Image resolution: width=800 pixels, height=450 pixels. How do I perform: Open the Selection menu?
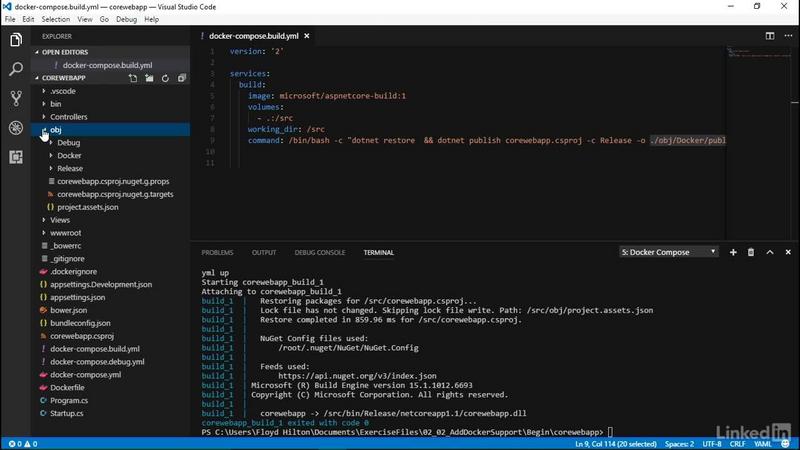[56, 19]
